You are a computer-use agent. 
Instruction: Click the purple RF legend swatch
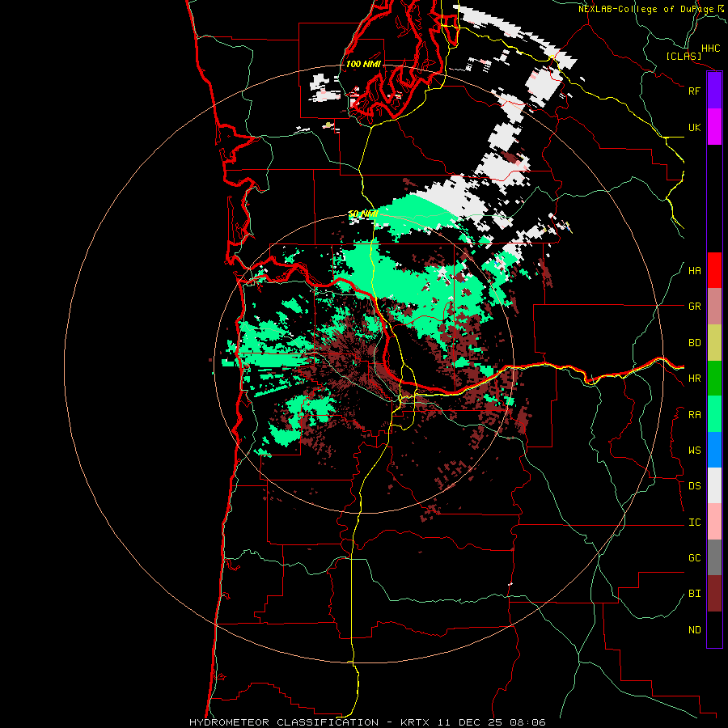tap(714, 91)
